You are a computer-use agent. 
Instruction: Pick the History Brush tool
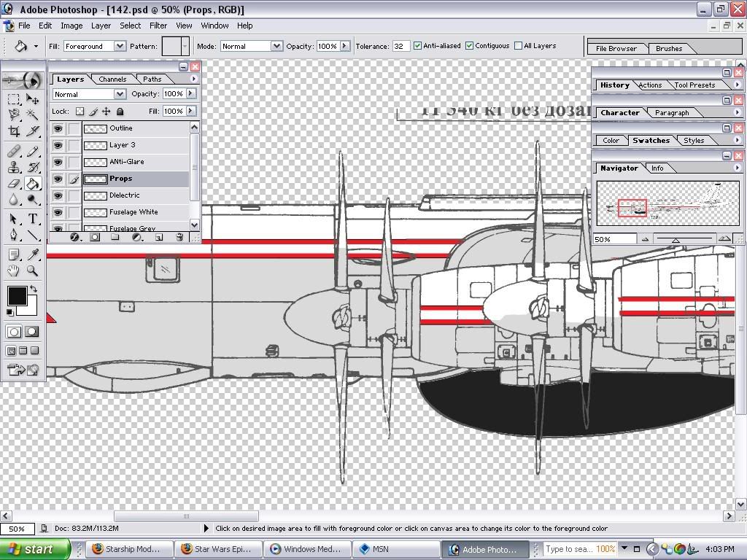(x=32, y=167)
